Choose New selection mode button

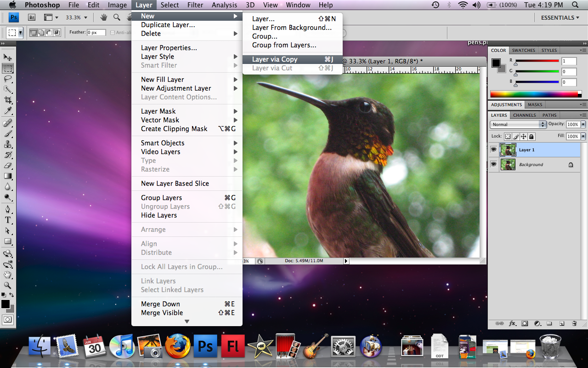[x=34, y=33]
